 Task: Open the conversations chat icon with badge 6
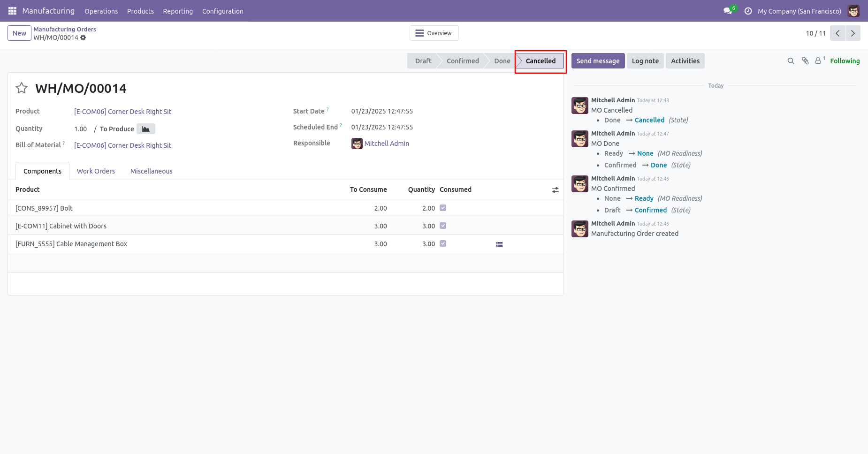tap(728, 11)
